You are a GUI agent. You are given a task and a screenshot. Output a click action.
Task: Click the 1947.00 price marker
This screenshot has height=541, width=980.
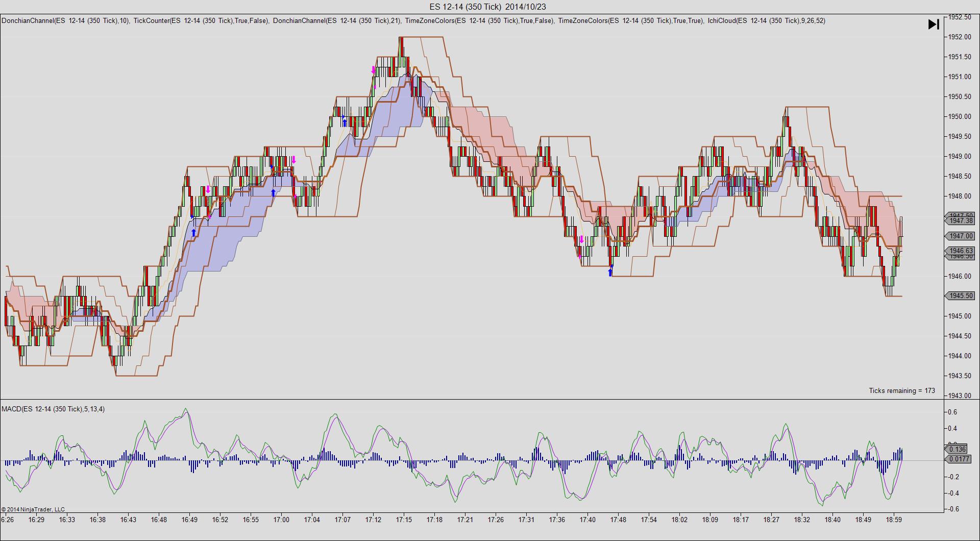pos(961,236)
